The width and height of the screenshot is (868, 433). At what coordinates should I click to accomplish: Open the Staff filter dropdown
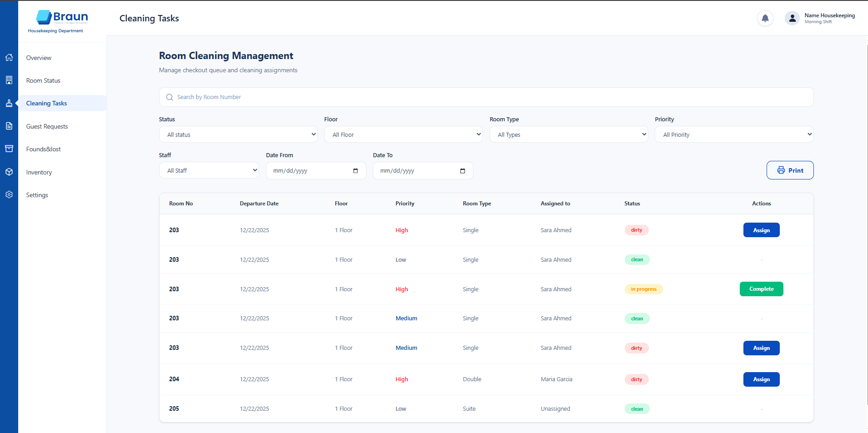click(209, 170)
